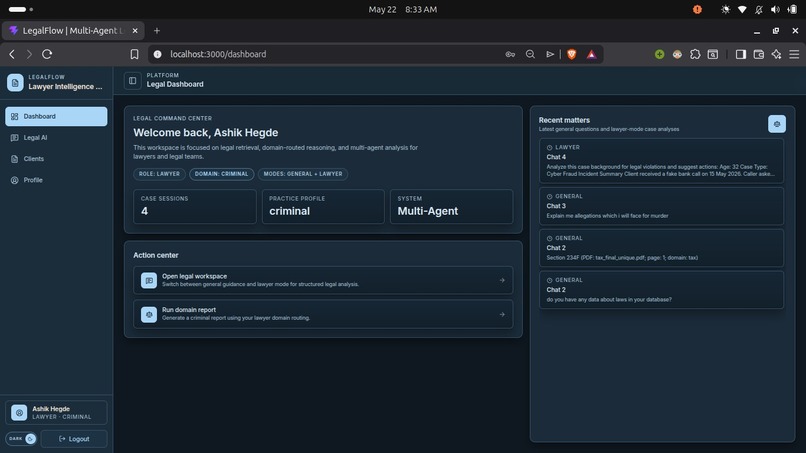
Task: Open Ashik Hegde user card
Action: [x=56, y=412]
